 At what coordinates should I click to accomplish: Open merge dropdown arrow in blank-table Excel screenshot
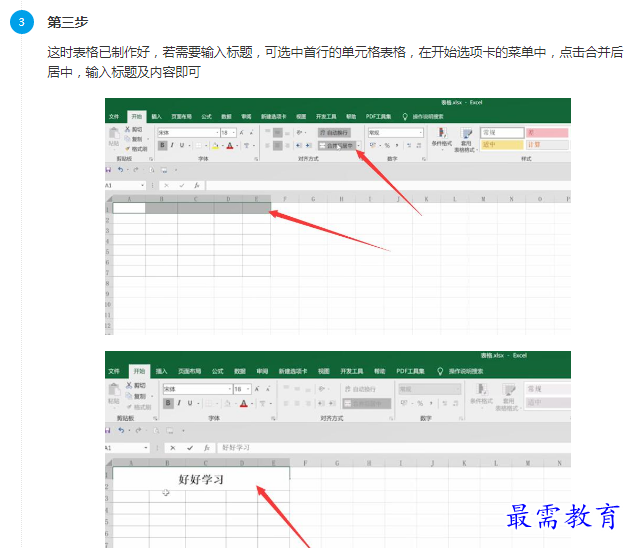click(x=359, y=145)
